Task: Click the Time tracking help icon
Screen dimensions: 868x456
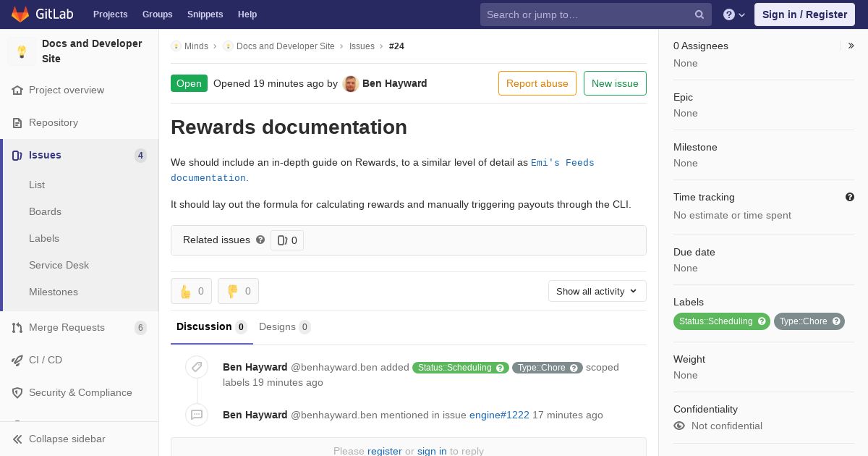Action: [x=850, y=197]
